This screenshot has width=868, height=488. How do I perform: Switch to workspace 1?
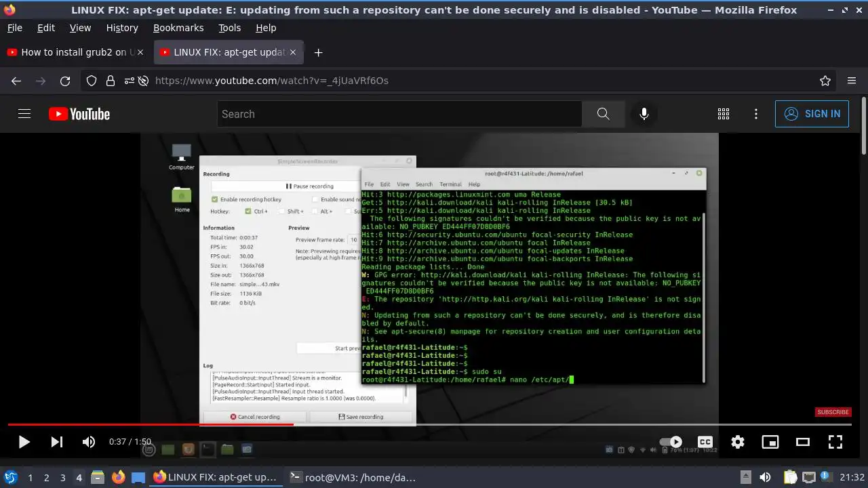coord(30,477)
